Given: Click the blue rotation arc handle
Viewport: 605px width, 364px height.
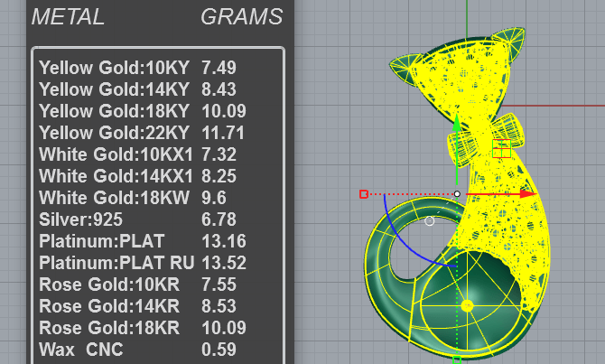Looking at the screenshot, I should (x=414, y=237).
